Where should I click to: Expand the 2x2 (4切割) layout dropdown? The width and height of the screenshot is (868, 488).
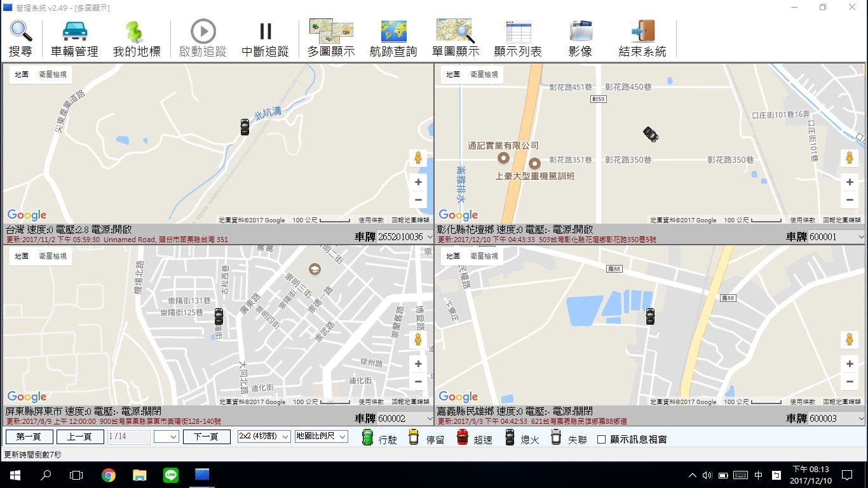(264, 437)
